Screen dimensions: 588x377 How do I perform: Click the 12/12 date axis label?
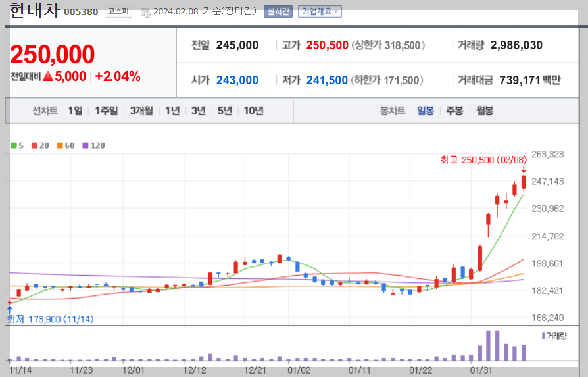(194, 370)
